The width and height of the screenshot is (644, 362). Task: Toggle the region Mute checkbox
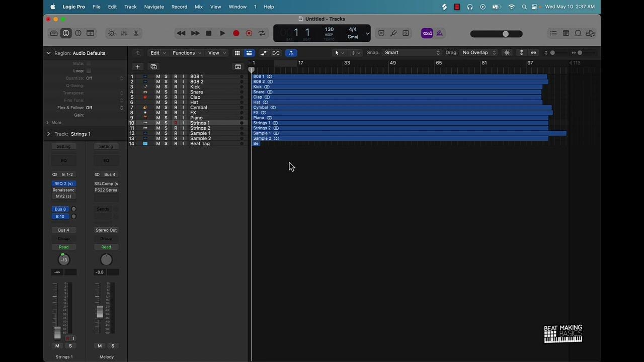point(89,63)
